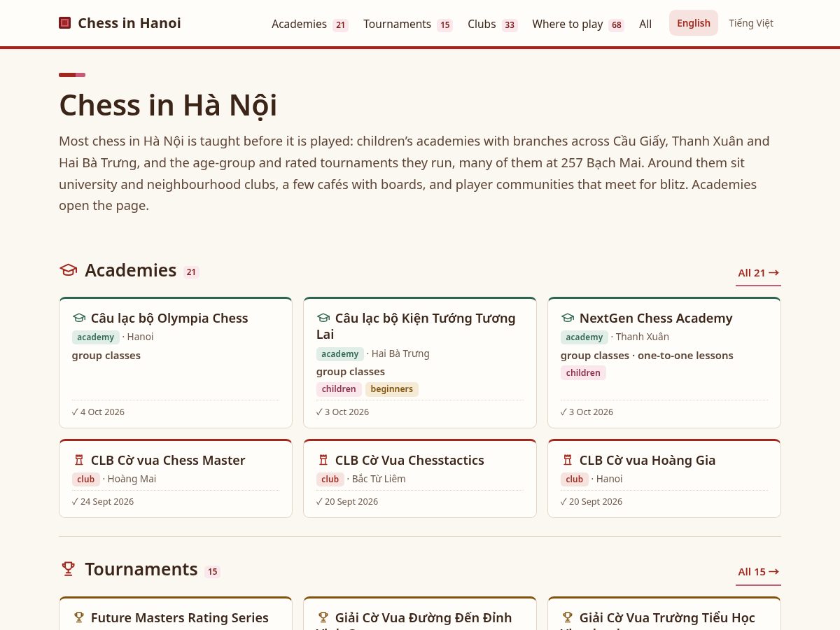Click 'Hoàng Mai' location text
Viewport: 840px width, 630px height.
pos(132,479)
